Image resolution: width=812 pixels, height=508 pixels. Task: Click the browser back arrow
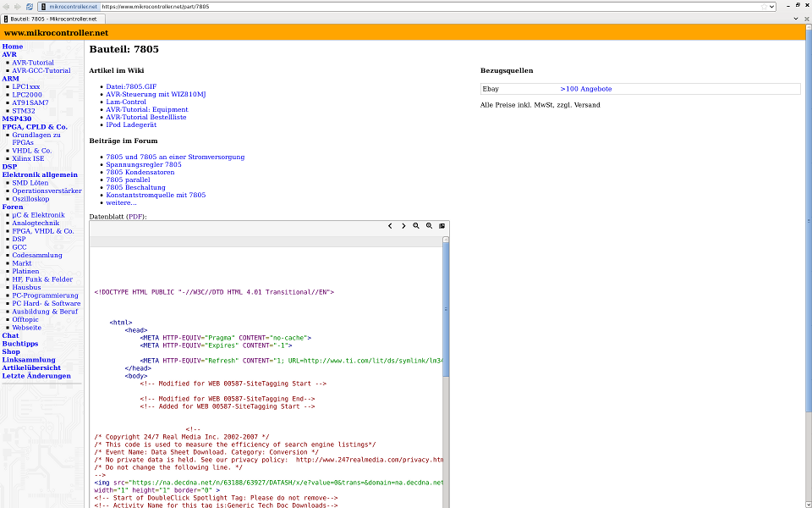coord(6,6)
